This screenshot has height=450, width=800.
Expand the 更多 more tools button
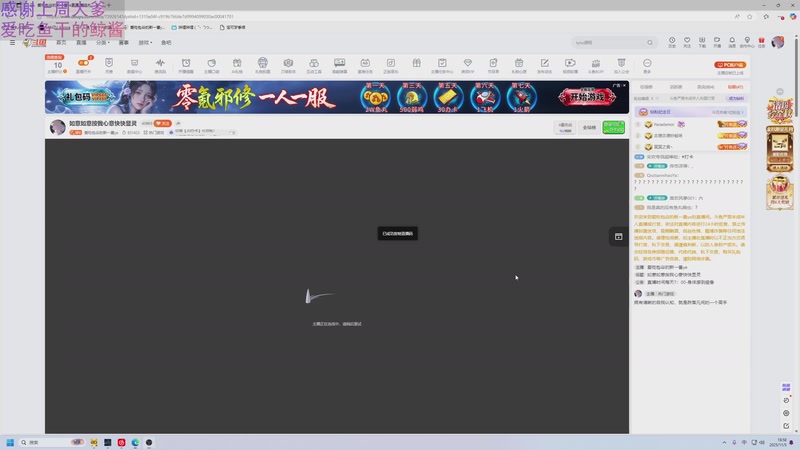pos(647,65)
